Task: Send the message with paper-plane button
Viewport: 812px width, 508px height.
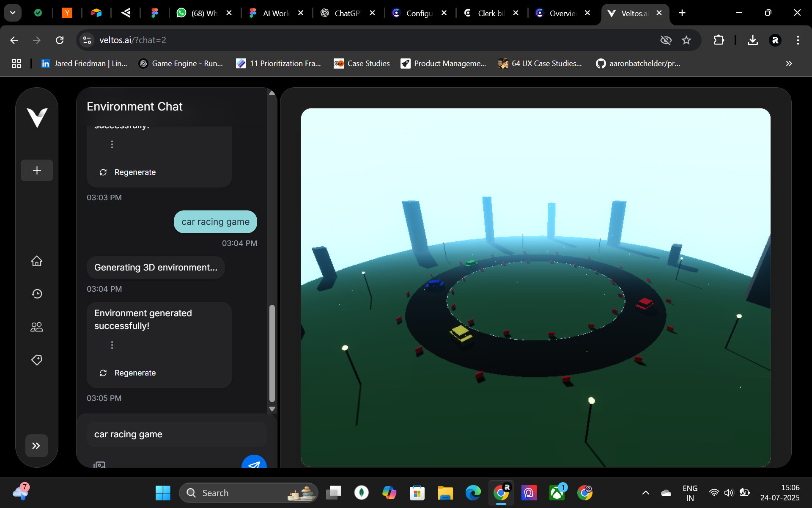Action: [x=254, y=462]
